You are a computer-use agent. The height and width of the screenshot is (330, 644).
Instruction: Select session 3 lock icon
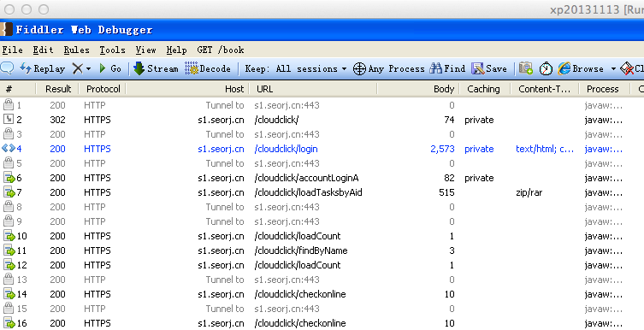point(9,134)
